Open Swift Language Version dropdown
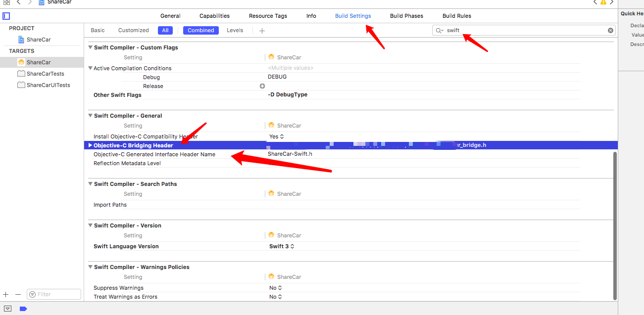Image resolution: width=644 pixels, height=315 pixels. 282,246
